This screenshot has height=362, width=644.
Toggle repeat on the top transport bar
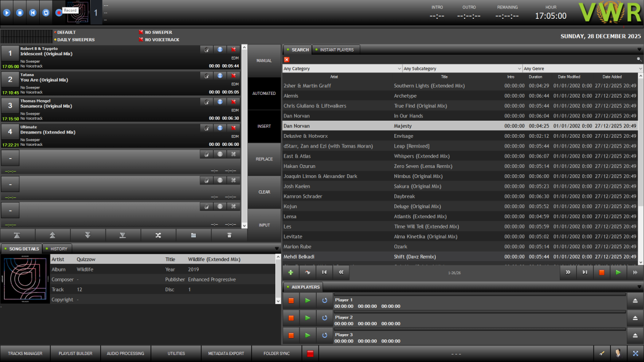pos(46,12)
